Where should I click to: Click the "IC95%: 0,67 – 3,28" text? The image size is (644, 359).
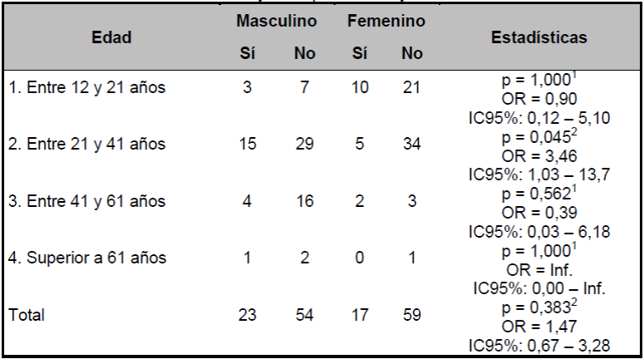[x=539, y=345]
